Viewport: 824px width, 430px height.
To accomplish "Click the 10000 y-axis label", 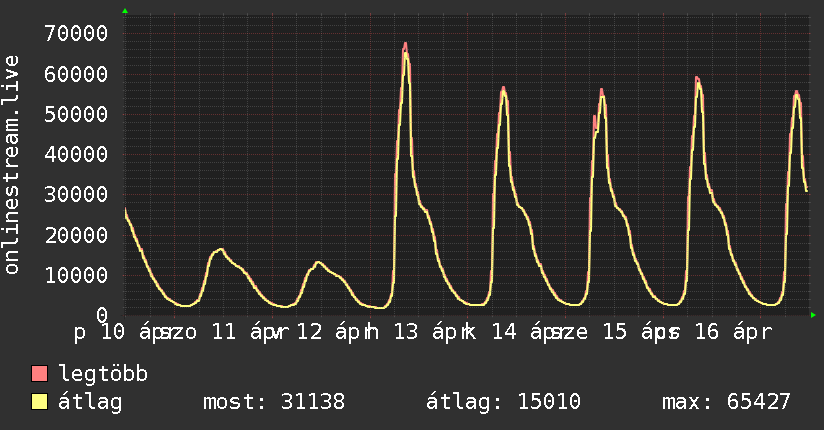I will [x=76, y=275].
